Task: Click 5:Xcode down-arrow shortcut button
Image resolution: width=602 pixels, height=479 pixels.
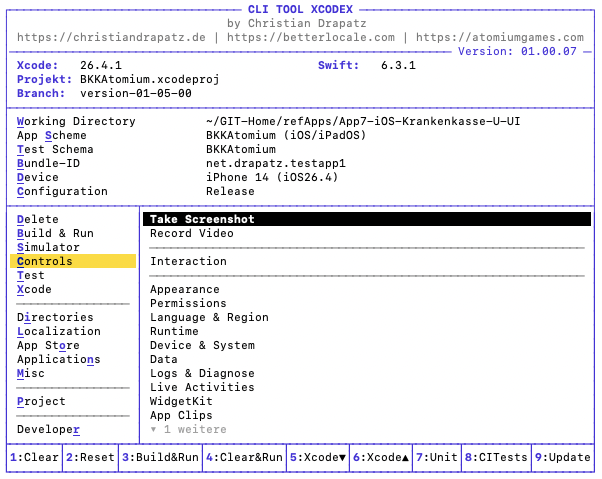Action: tap(318, 457)
